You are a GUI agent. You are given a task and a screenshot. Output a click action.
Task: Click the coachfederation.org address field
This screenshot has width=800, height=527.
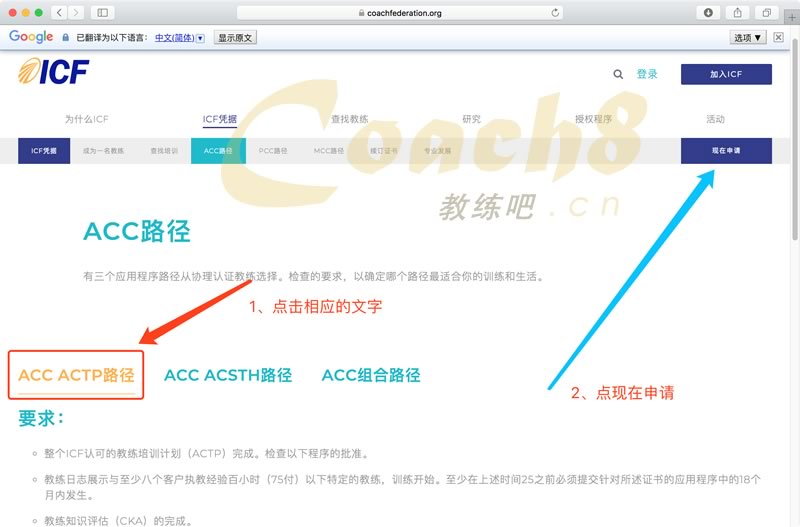coord(400,13)
